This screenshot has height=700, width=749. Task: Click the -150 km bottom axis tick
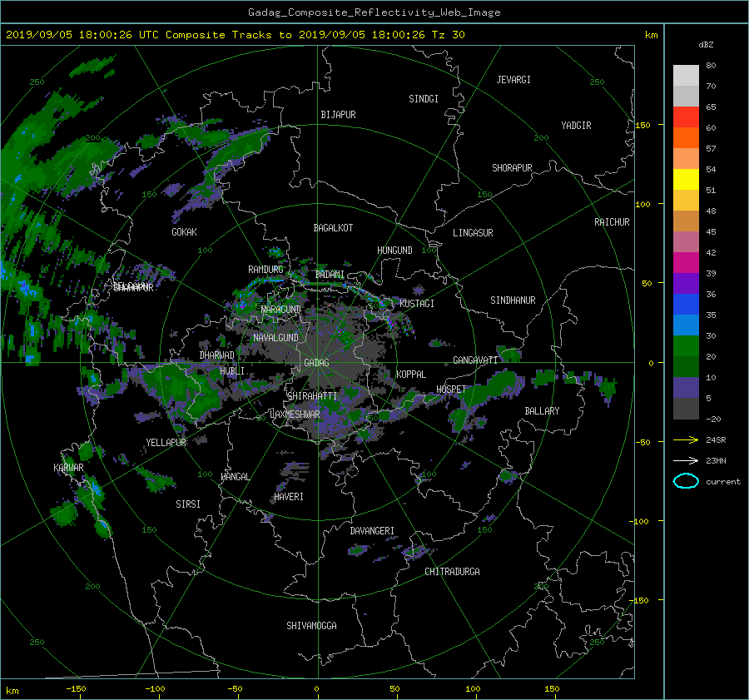pyautogui.click(x=76, y=688)
